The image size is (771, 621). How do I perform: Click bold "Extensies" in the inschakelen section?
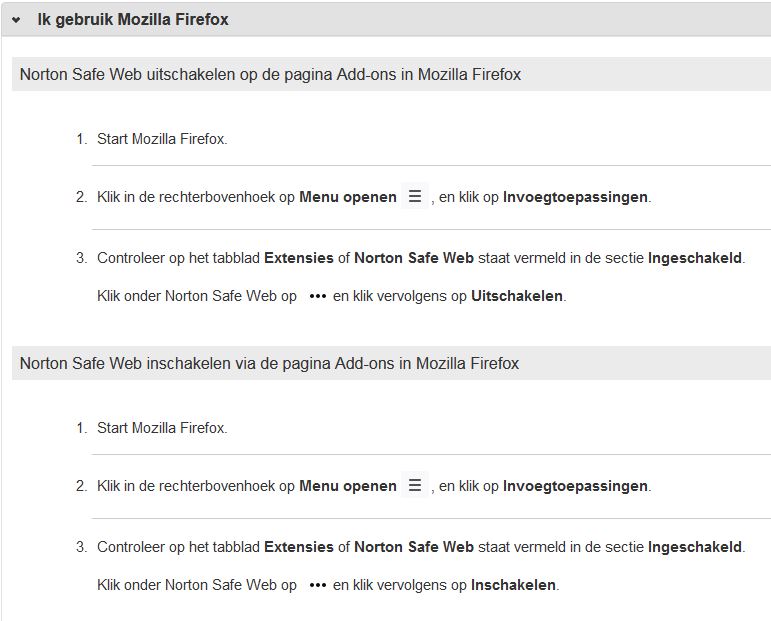[298, 547]
